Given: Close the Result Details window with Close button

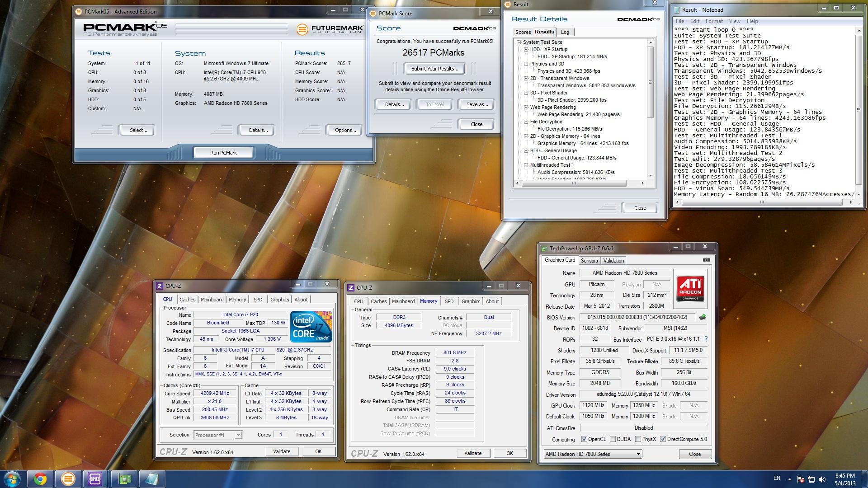Looking at the screenshot, I should [640, 208].
